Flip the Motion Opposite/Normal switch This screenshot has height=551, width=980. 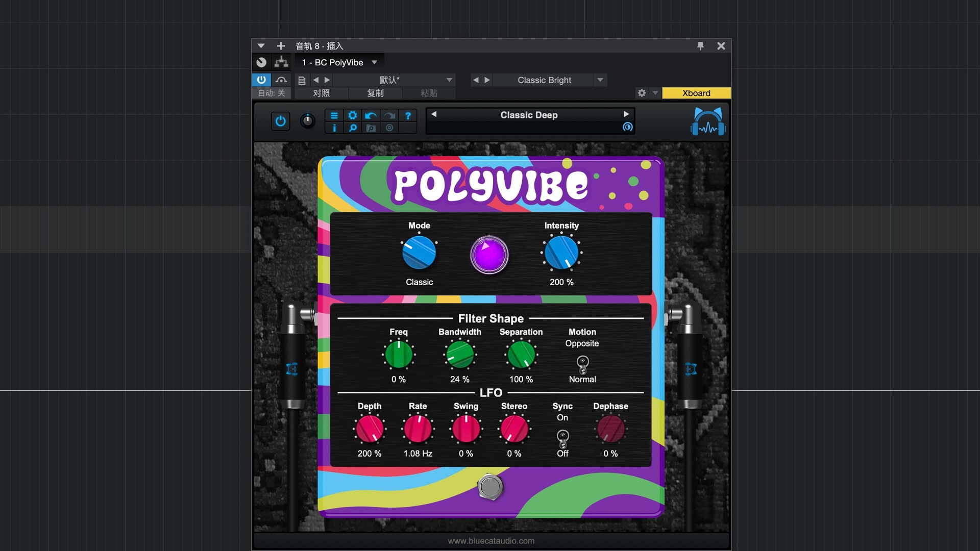tap(582, 364)
